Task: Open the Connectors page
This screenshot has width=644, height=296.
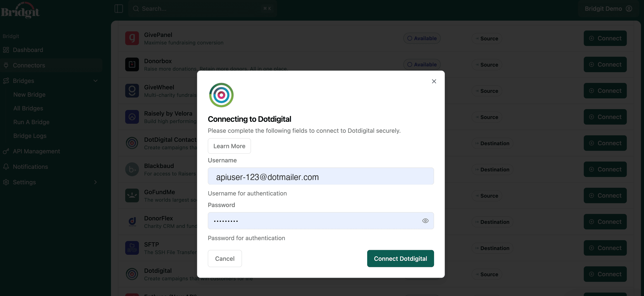Action: [x=51, y=65]
